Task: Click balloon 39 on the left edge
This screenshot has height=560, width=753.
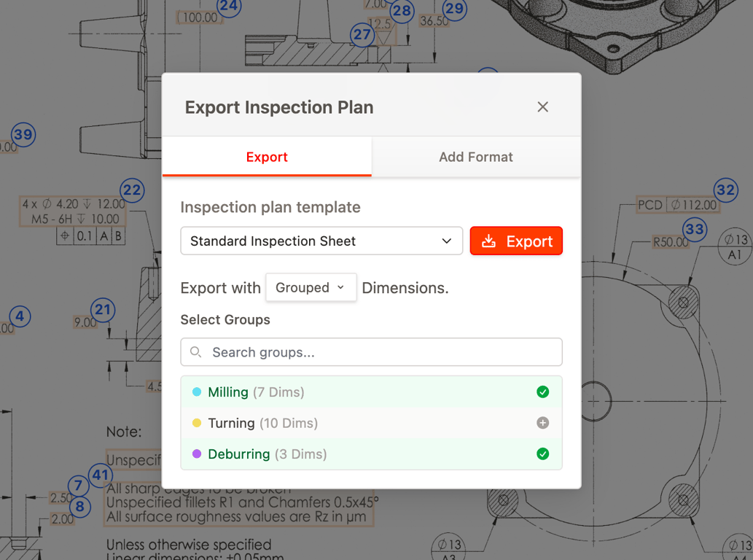Action: click(x=21, y=134)
